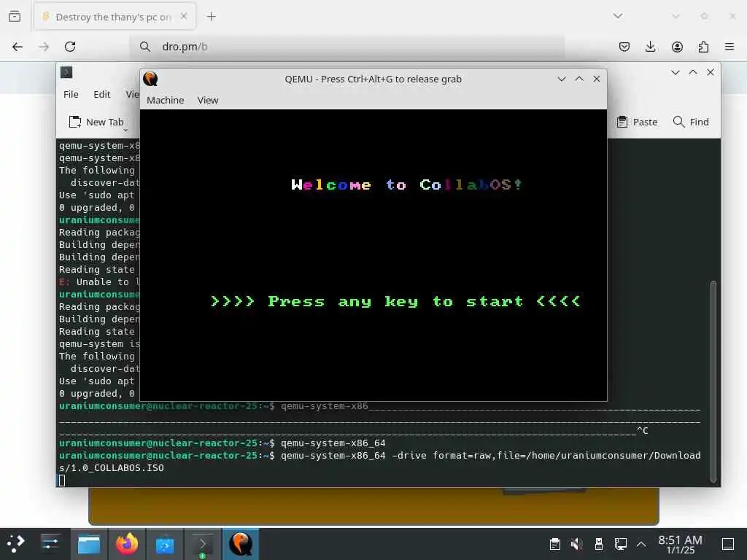Open System Settings from taskbar

(50, 543)
